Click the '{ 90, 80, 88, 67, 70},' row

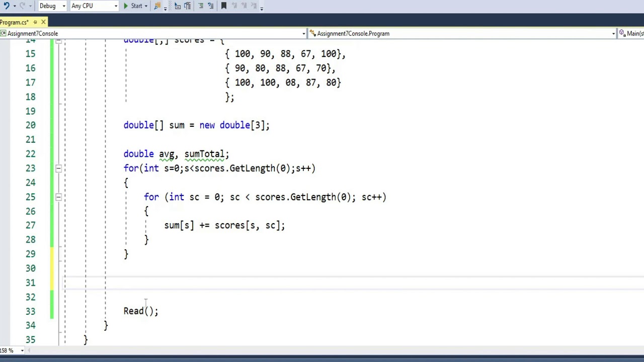click(280, 68)
